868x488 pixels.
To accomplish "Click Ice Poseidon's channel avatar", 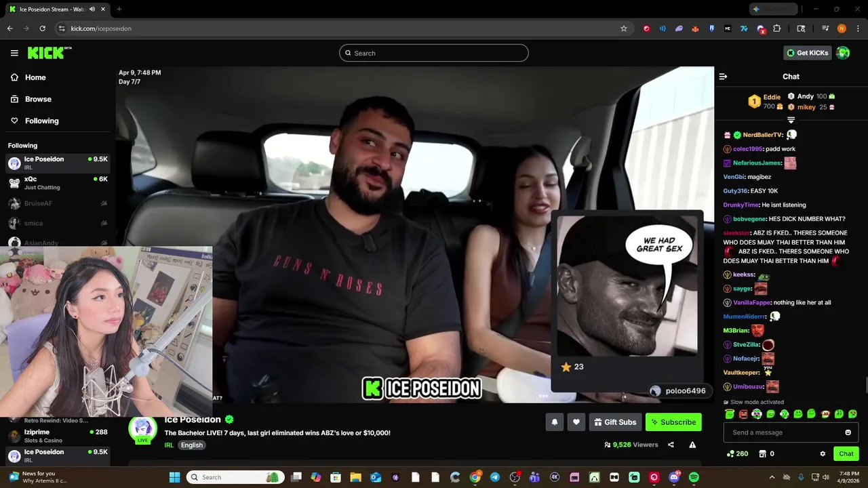I will pyautogui.click(x=142, y=430).
